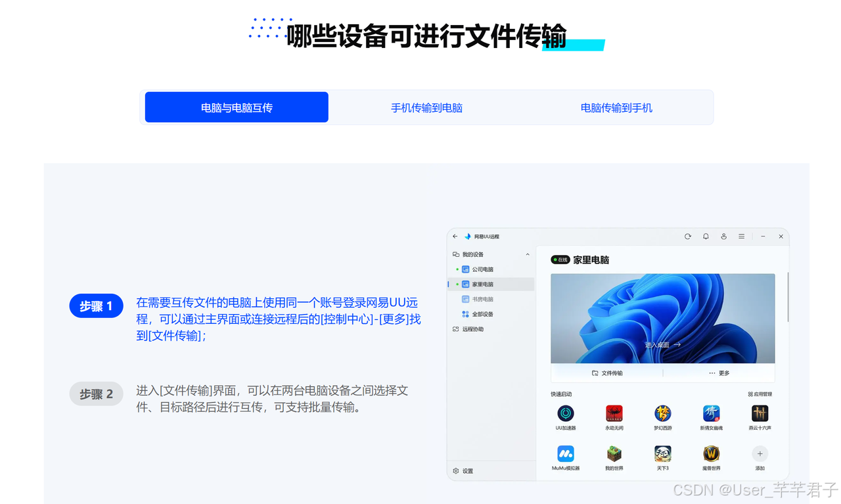Viewport: 841px width, 504px height.
Task: Open 新倩女幽魂 game
Action: tap(711, 413)
